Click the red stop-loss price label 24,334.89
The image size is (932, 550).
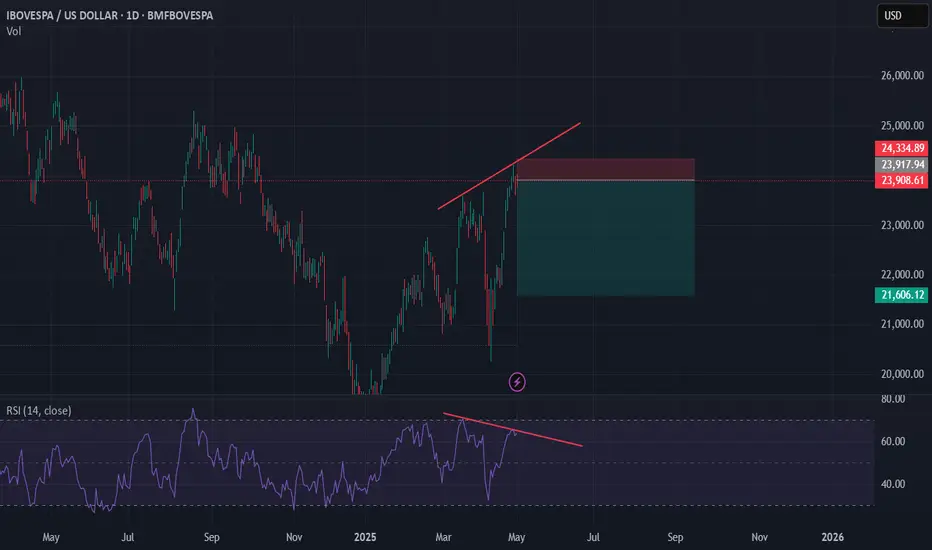click(x=901, y=148)
